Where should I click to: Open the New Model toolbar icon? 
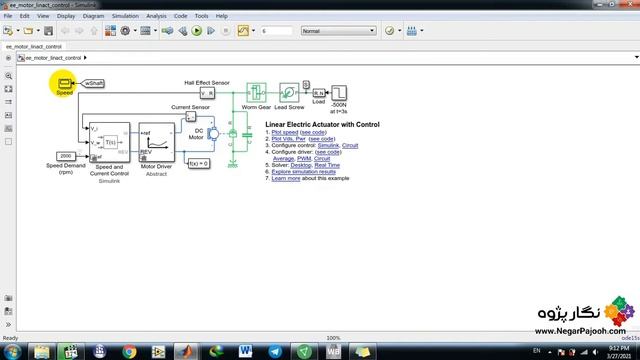[8, 31]
